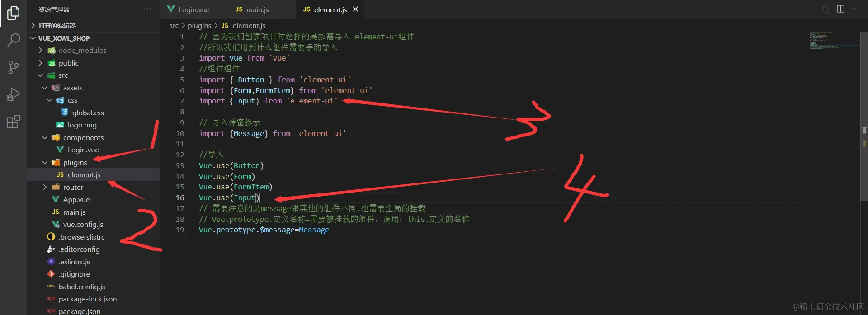868x315 pixels.
Task: Open babel.config.js file
Action: pyautogui.click(x=94, y=287)
